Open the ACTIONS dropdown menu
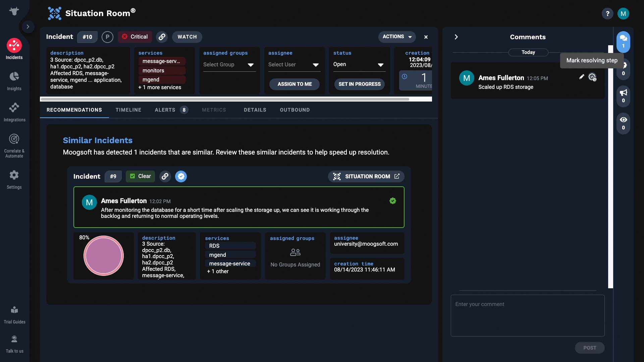Image resolution: width=644 pixels, height=362 pixels. (x=397, y=37)
